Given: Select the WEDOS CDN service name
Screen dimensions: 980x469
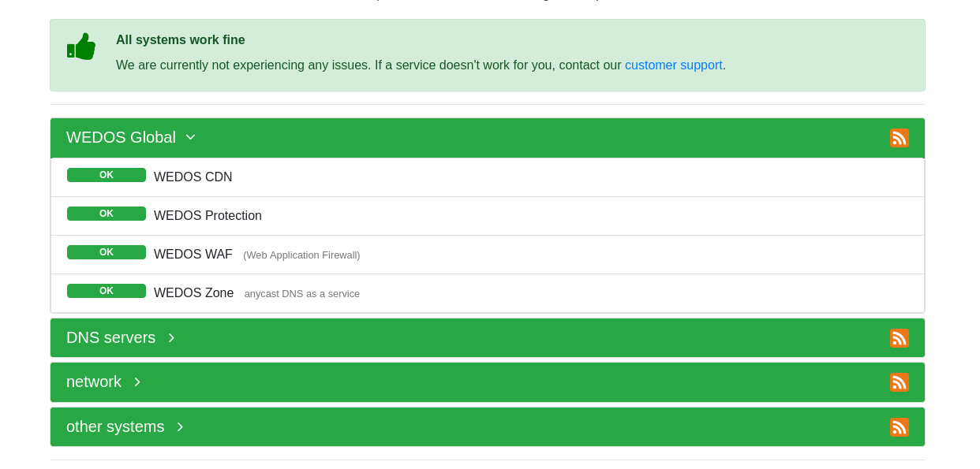Looking at the screenshot, I should (193, 177).
